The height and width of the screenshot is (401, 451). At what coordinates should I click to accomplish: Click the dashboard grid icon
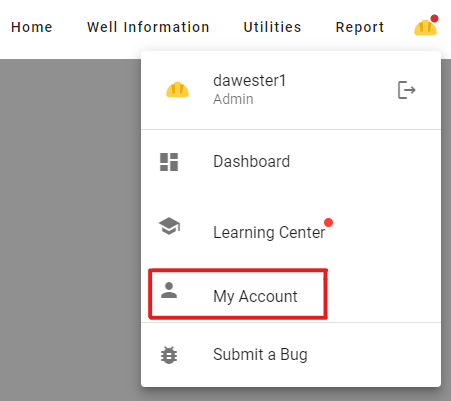(x=169, y=162)
